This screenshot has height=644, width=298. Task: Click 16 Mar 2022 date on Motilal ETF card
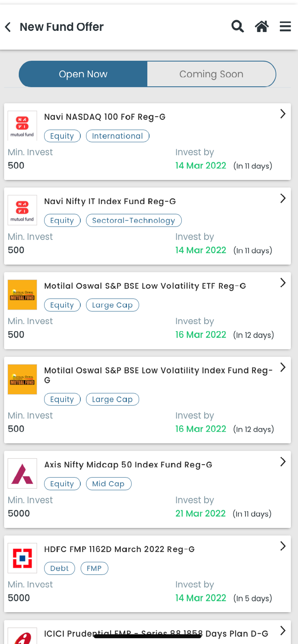[201, 334]
